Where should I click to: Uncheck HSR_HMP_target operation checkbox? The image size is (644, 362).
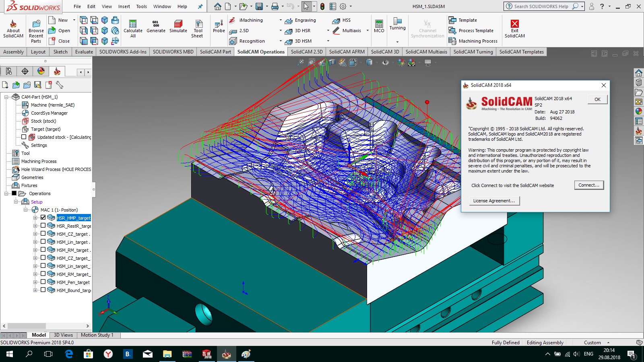(x=43, y=218)
